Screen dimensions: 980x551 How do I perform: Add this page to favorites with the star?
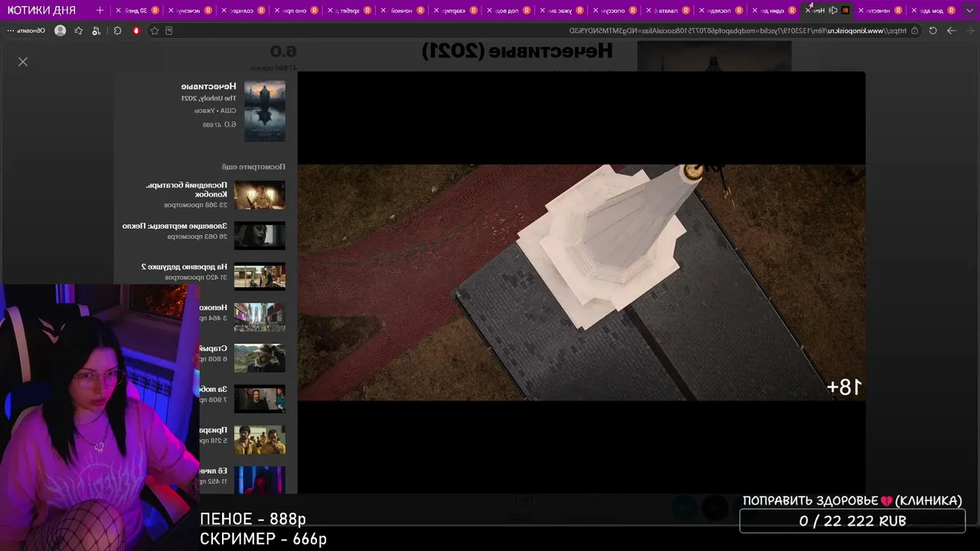click(x=155, y=31)
